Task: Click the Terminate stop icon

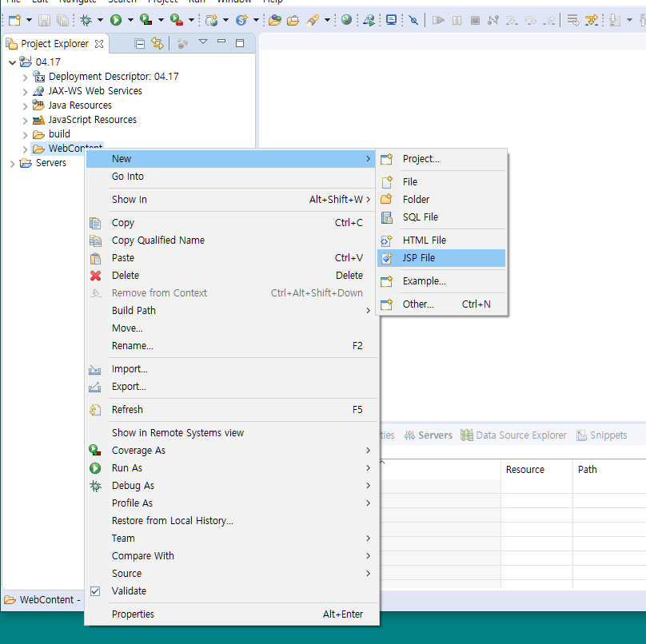Action: [x=475, y=20]
